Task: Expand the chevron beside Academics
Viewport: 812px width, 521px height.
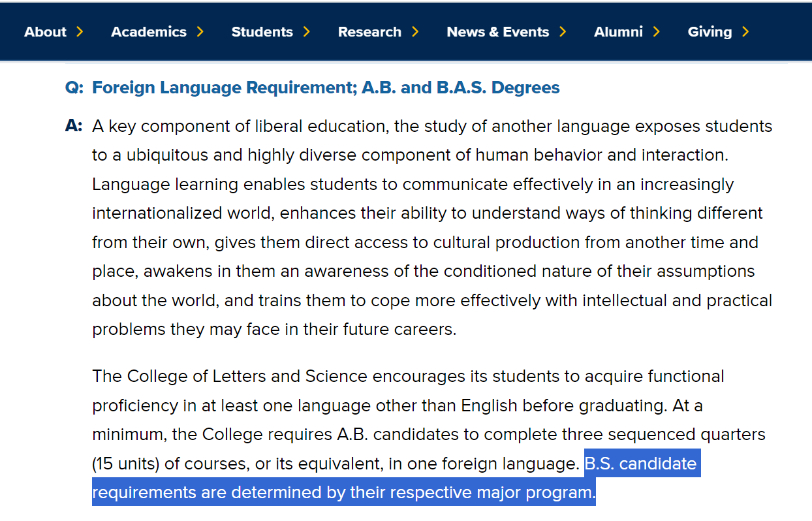Action: pos(200,31)
